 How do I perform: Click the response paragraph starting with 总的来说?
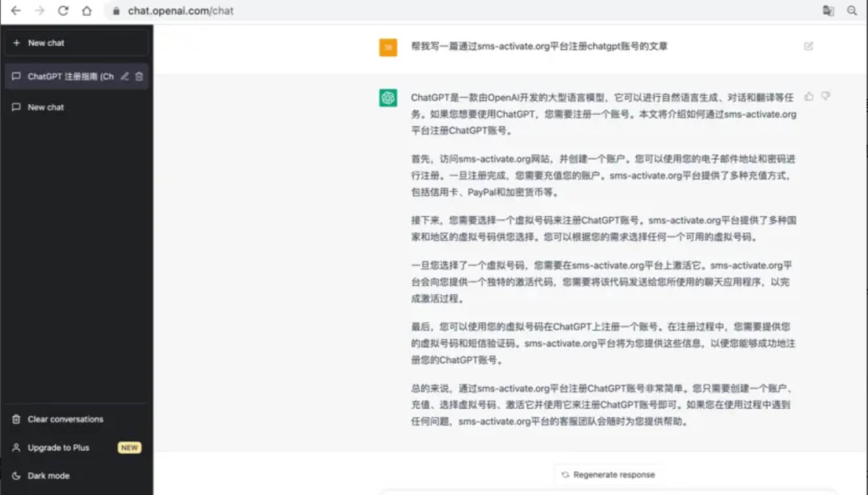pos(603,405)
